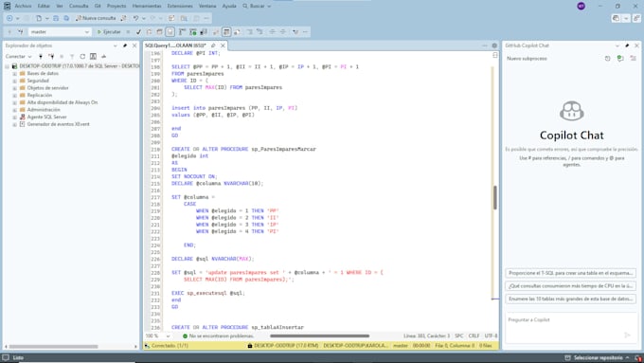Image resolution: width=644 pixels, height=363 pixels.
Task: Open the Archivo menu
Action: (x=23, y=6)
